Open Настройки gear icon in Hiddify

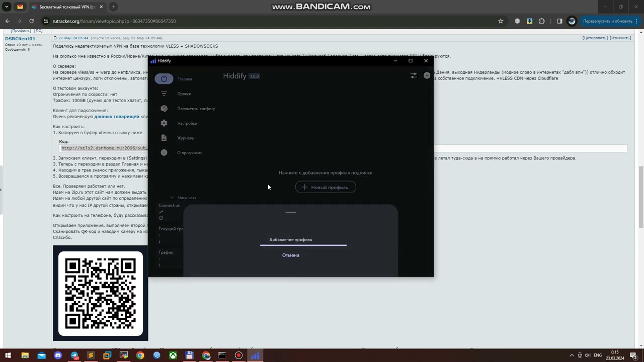(164, 123)
